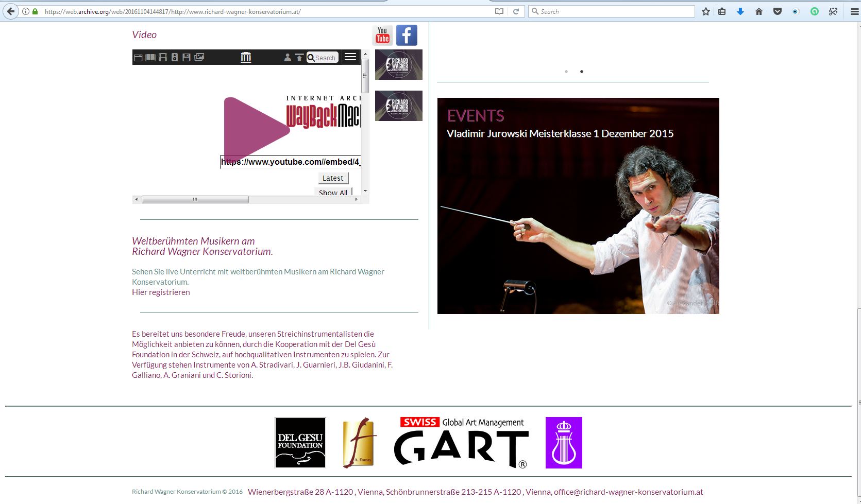Click the embedded frame's scroll-right arrow
Image resolution: width=861 pixels, height=504 pixels.
(x=356, y=199)
